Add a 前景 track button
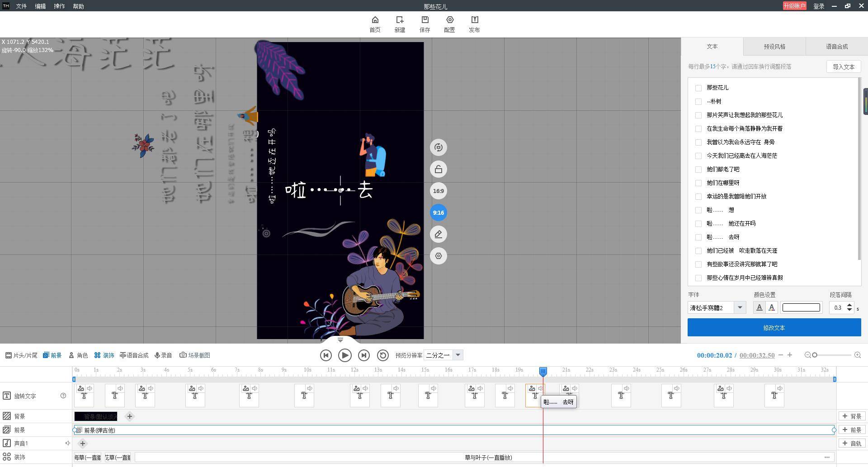The image size is (868, 467). (x=852, y=429)
